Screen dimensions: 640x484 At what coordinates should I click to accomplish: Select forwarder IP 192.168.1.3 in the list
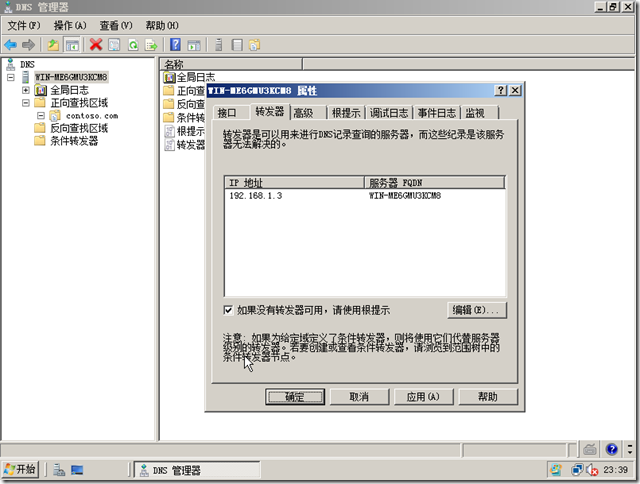(x=256, y=196)
